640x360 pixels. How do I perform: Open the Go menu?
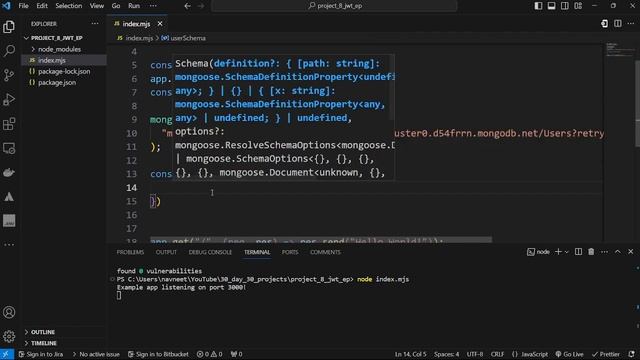tap(116, 6)
